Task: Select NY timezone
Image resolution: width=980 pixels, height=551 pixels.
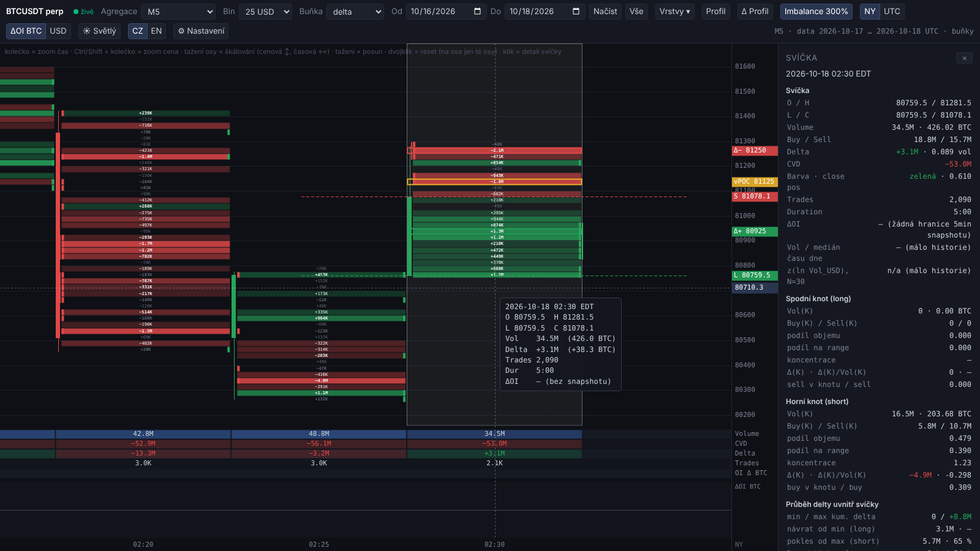Action: point(870,12)
